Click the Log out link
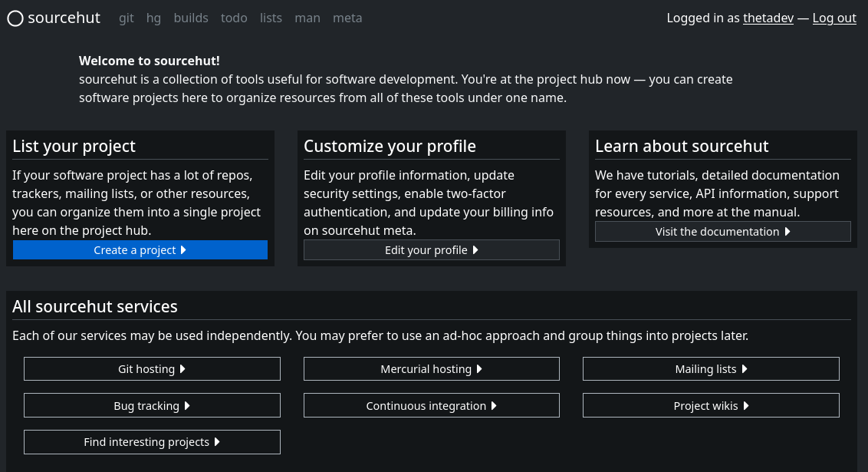Screen dimensions: 868x472 (834, 18)
